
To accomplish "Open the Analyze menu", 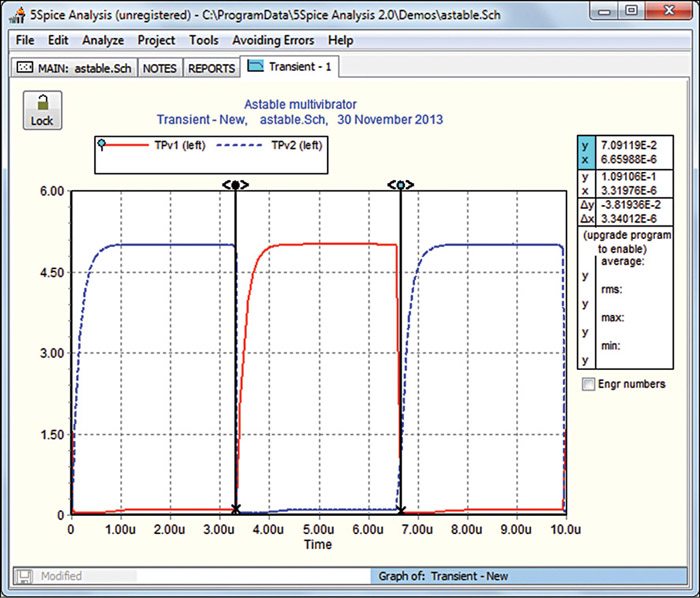I will [103, 40].
